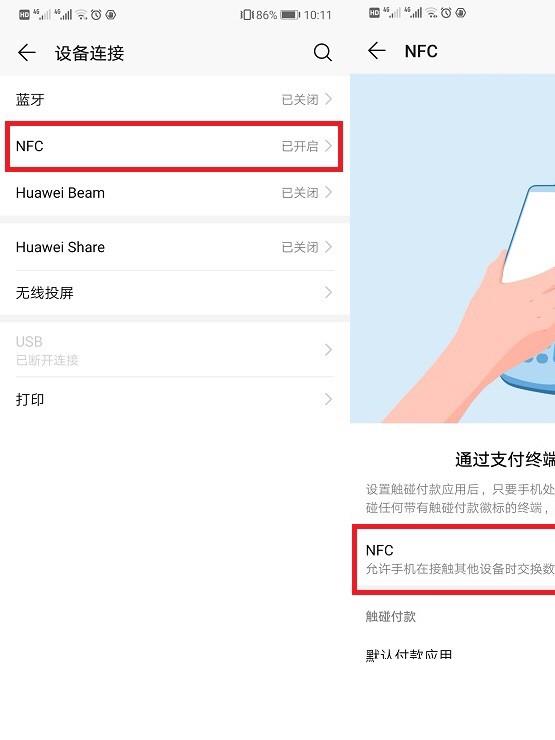Image resolution: width=555 pixels, height=740 pixels.
Task: Tap the hand-holding-phone illustration
Action: coord(453,248)
